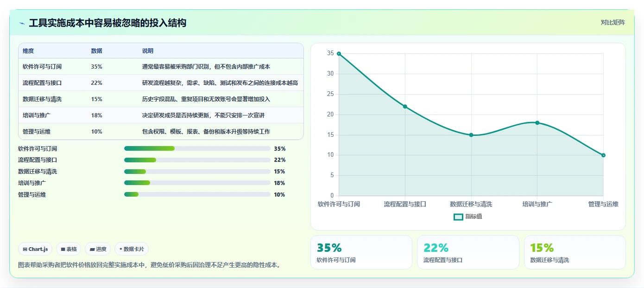Click the 软件许可与订阅 x-axis label in chart
The height and width of the screenshot is (288, 644).
tap(339, 204)
